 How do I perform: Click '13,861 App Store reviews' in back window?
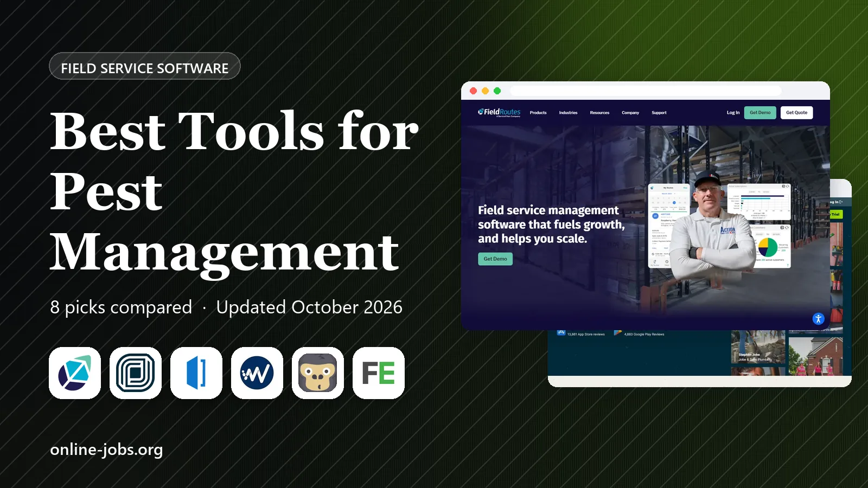click(x=586, y=335)
